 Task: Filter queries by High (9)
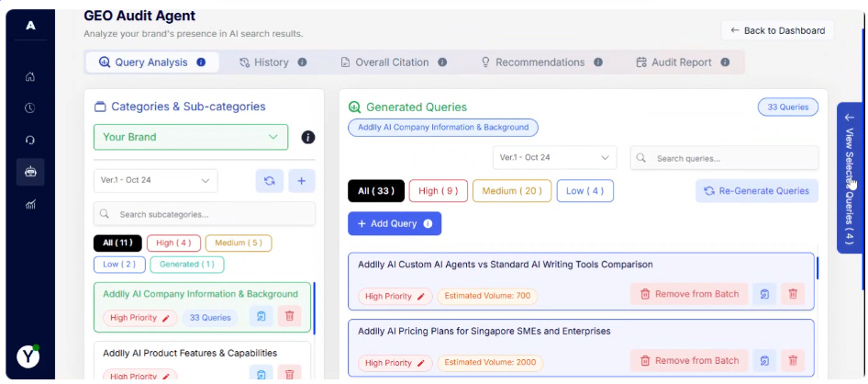(x=439, y=191)
